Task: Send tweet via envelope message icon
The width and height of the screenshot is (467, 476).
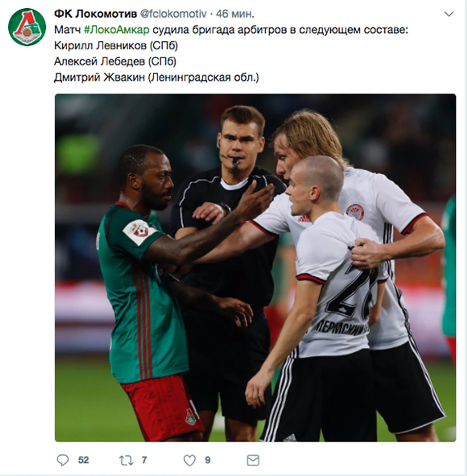Action: pos(253,460)
